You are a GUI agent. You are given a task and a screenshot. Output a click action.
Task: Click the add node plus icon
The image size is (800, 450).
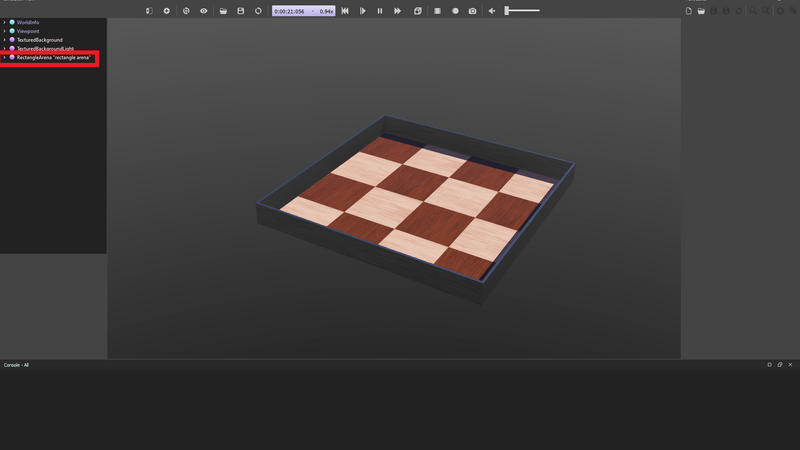[x=167, y=11]
